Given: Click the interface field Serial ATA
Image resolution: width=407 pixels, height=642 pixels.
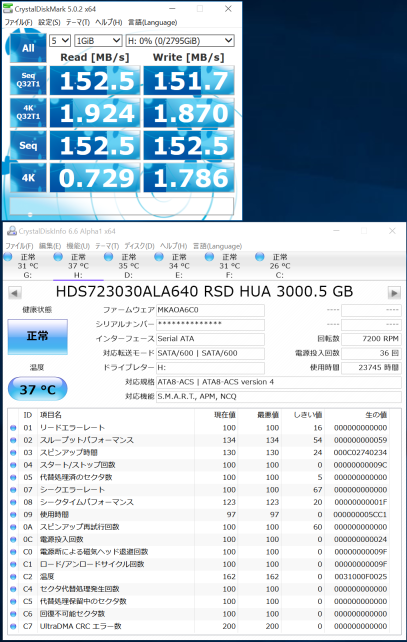Looking at the screenshot, I should pos(210,339).
